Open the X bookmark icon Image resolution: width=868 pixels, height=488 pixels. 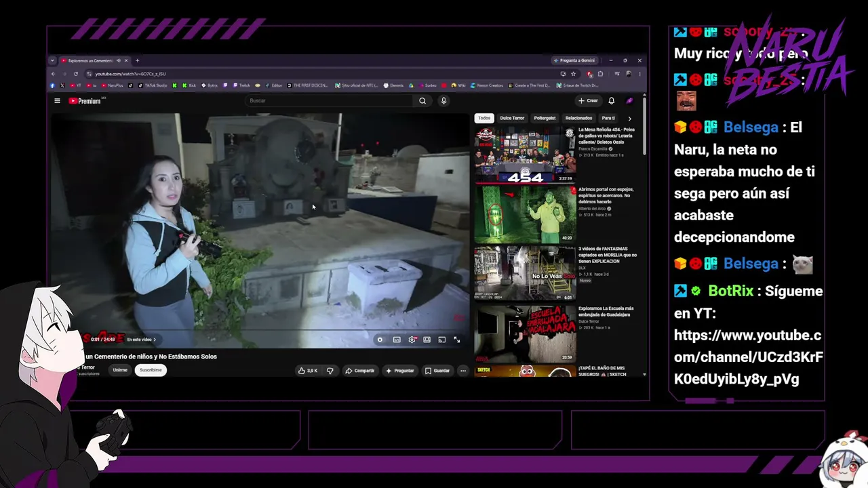pyautogui.click(x=62, y=85)
